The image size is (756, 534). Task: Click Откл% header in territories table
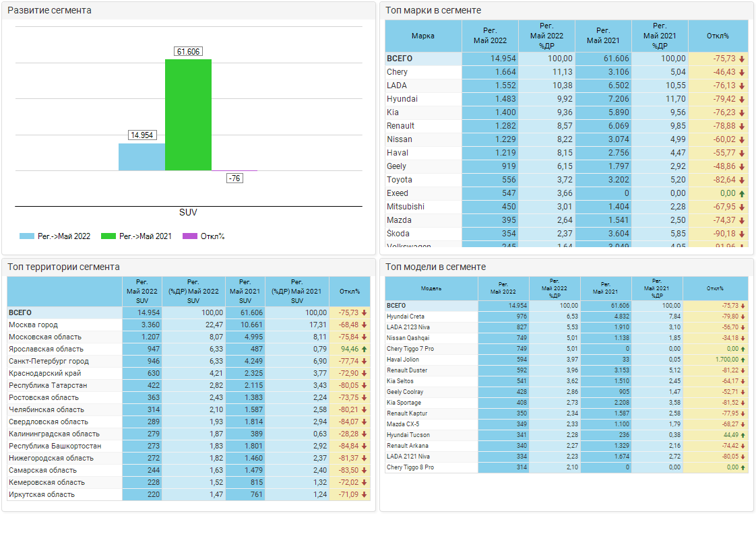click(x=349, y=292)
